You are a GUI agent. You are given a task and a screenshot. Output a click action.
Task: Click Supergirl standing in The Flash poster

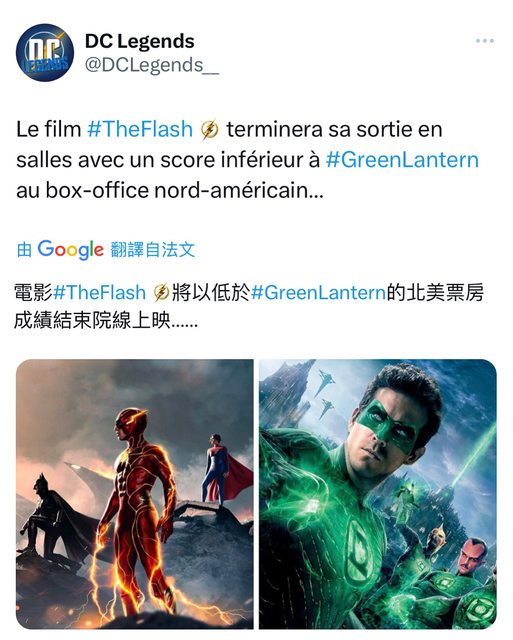point(222,469)
